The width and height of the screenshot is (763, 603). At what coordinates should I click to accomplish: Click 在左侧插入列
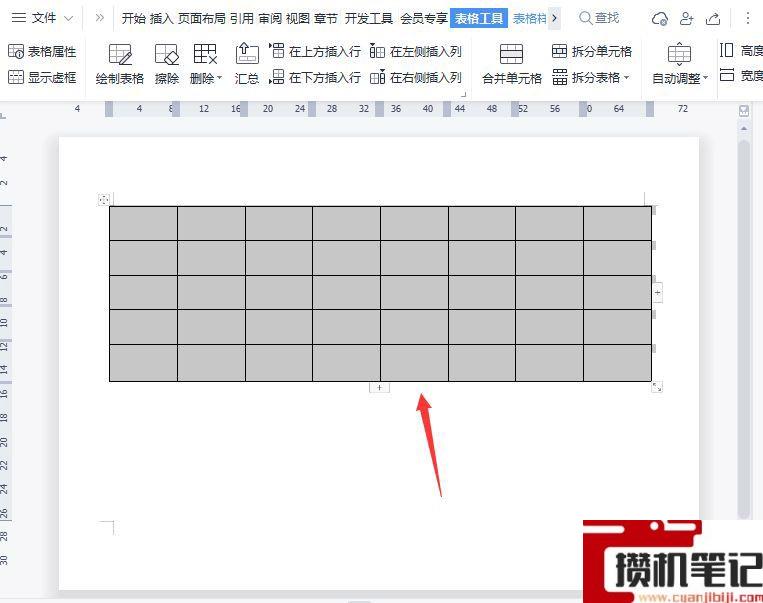tap(416, 51)
